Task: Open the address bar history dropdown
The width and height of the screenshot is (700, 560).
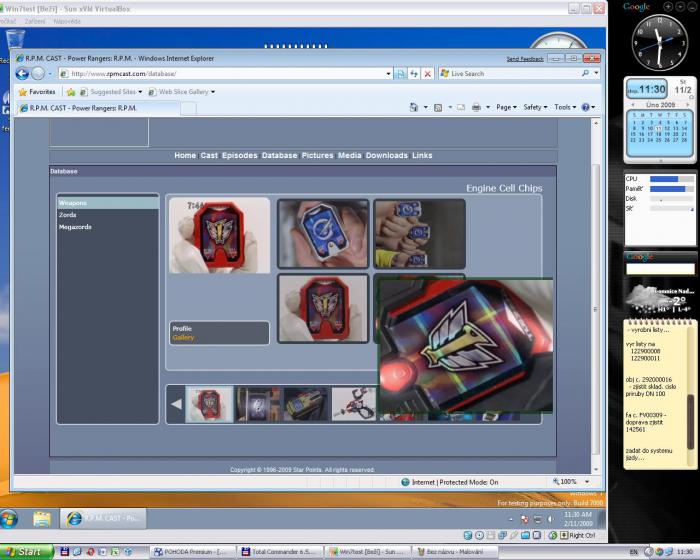Action: pos(388,74)
